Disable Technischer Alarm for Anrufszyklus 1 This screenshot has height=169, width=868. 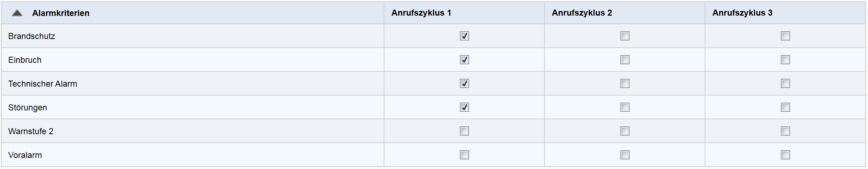pos(464,83)
